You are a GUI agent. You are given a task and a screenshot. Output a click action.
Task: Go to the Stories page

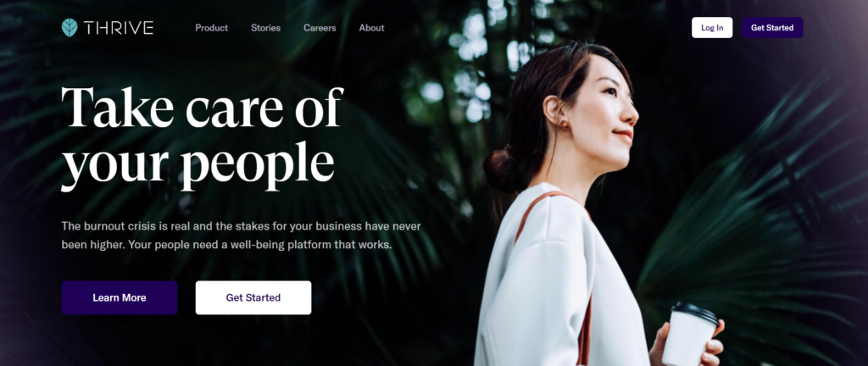click(x=265, y=28)
